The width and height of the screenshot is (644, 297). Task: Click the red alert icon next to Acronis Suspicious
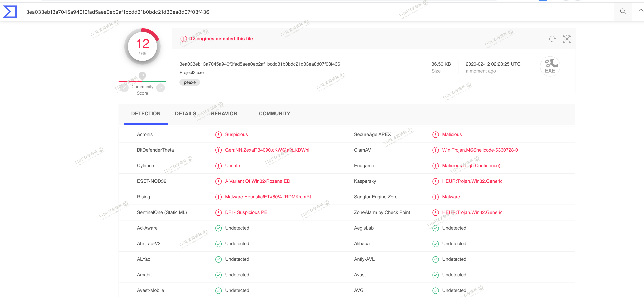218,135
